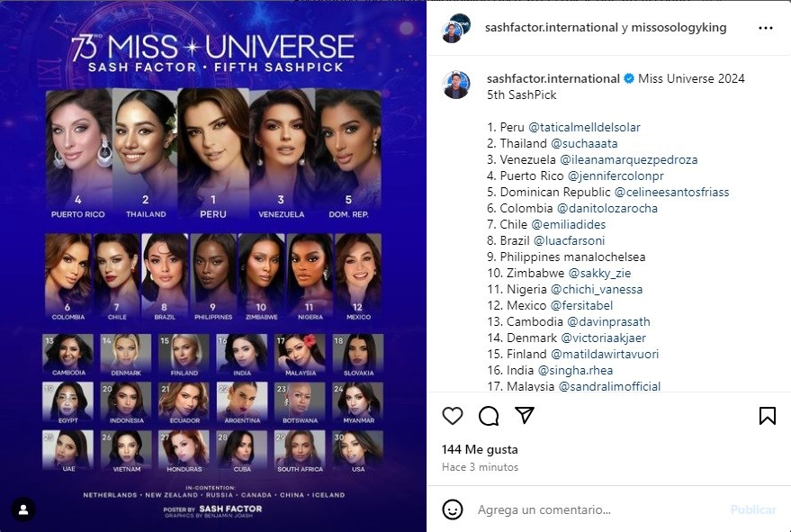Image resolution: width=791 pixels, height=532 pixels.
Task: Open sashfactor.international caption avatar
Action: pos(456,85)
